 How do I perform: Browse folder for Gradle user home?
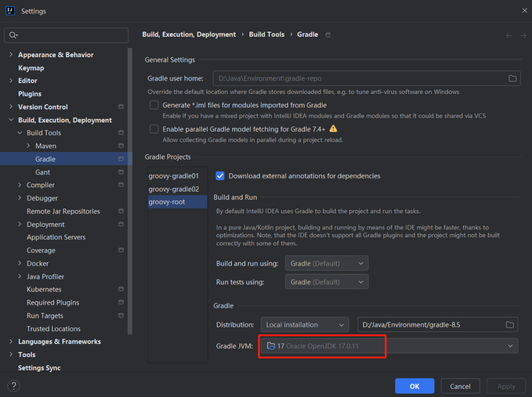pyautogui.click(x=512, y=78)
